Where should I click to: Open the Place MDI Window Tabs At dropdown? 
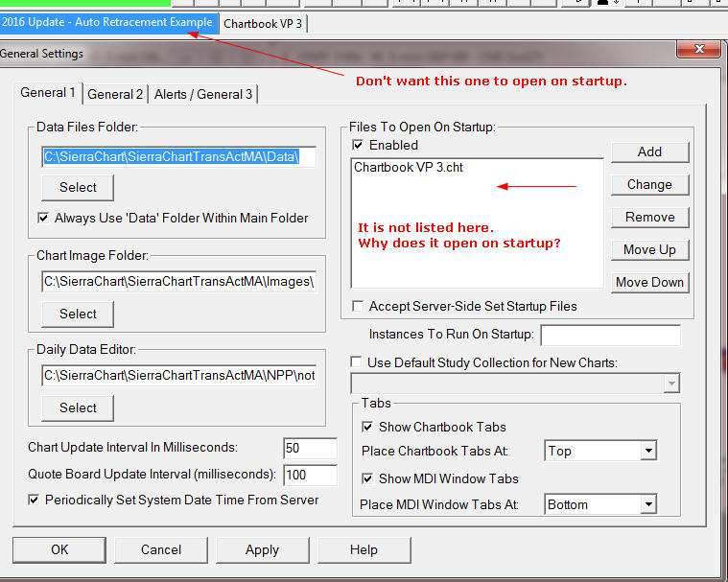point(648,504)
